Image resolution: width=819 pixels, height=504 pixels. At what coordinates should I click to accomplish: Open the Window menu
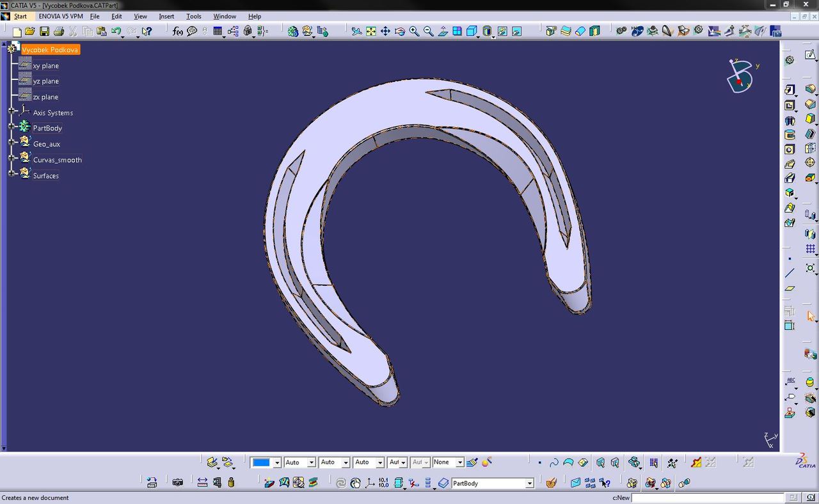225,16
